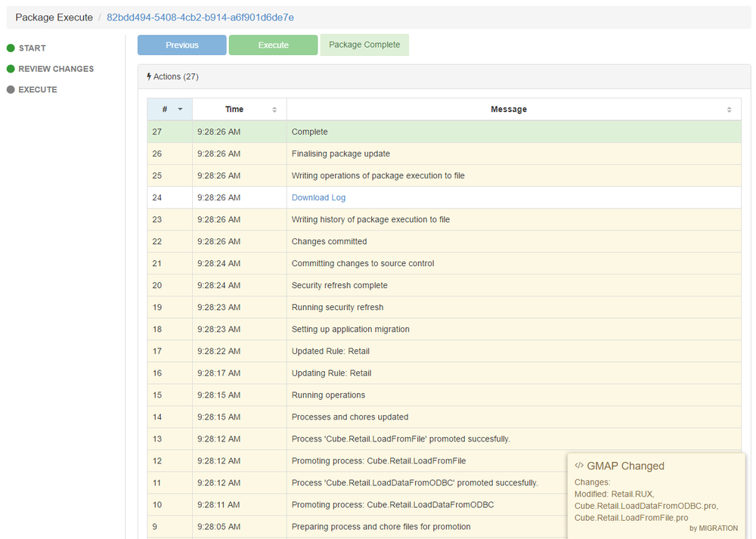Click the package GUID breadcrumb link

click(200, 17)
